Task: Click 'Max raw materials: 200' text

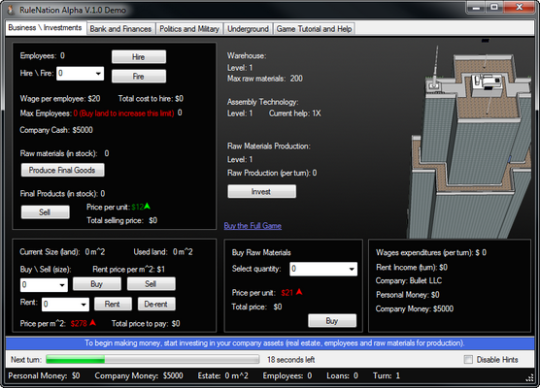Action: 265,78
